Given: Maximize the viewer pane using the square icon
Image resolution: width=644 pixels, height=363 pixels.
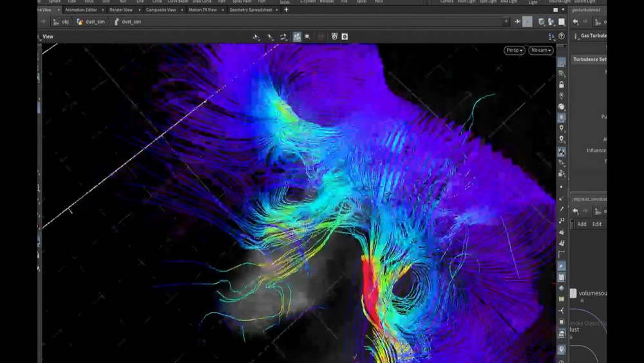Looking at the screenshot, I should pyautogui.click(x=556, y=10).
